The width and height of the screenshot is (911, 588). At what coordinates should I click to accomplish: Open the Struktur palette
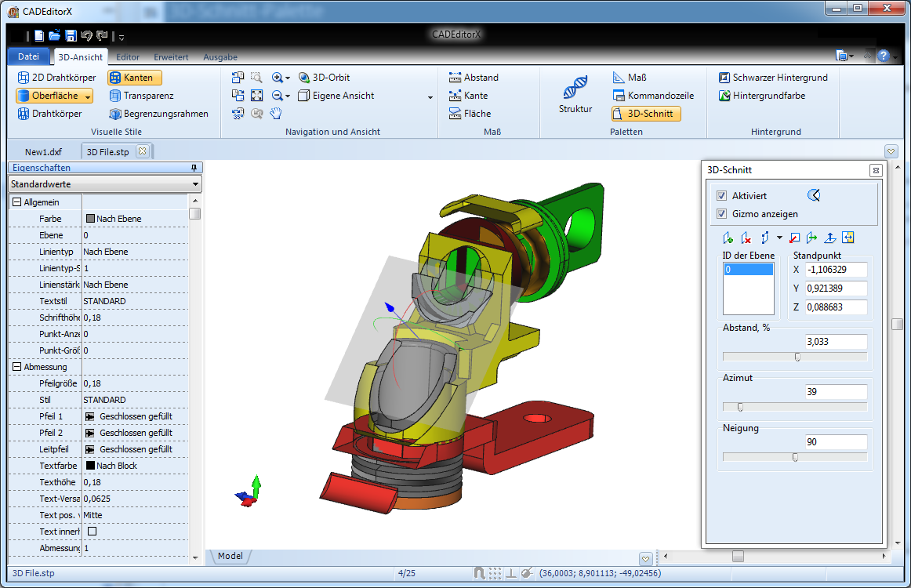pos(575,95)
